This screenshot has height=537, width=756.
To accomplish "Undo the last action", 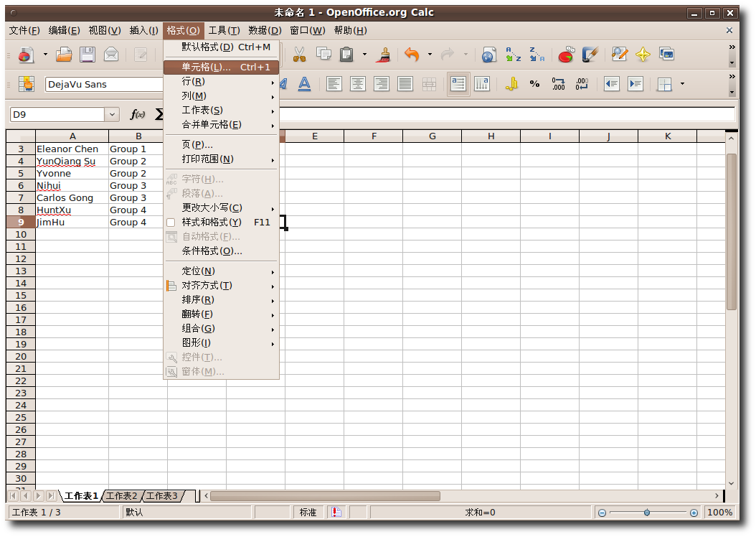I will click(412, 55).
